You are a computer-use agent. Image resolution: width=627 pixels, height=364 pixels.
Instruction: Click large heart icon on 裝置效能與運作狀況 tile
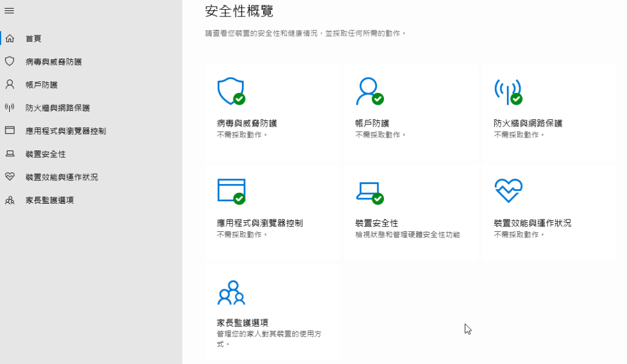tap(508, 191)
